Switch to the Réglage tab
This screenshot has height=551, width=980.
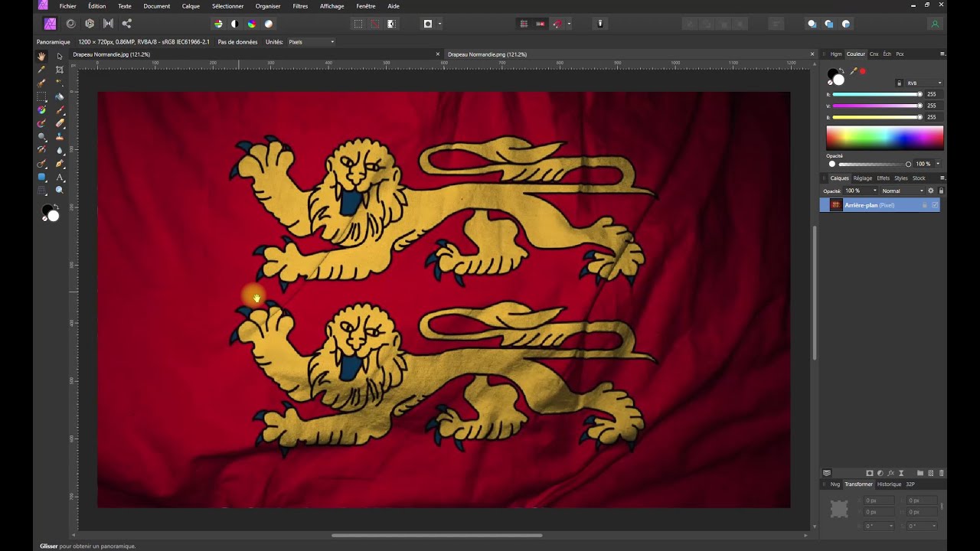point(863,178)
